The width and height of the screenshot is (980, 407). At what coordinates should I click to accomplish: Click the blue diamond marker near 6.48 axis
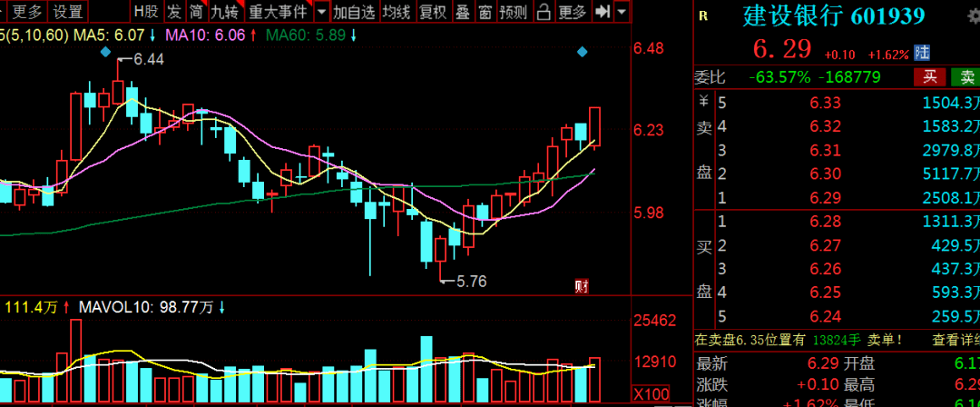pyautogui.click(x=582, y=52)
